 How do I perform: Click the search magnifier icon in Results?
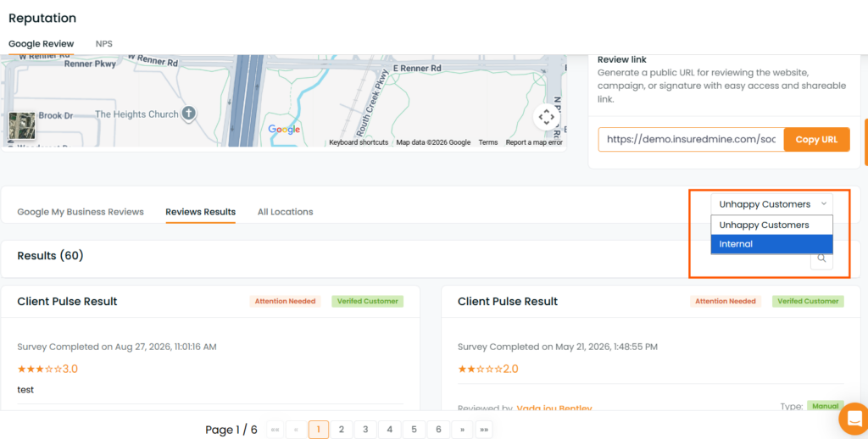821,258
